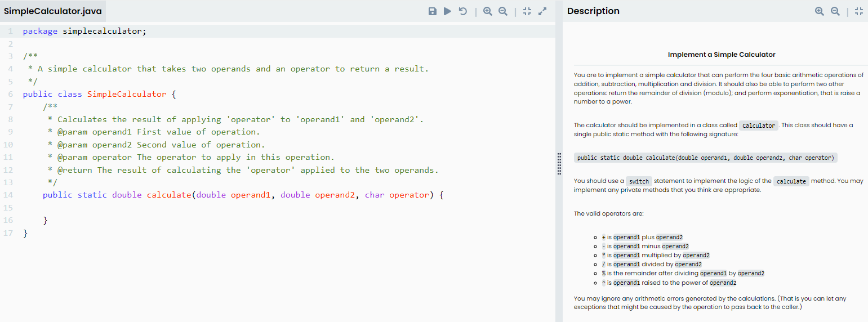Zoom in the Description panel
868x322 pixels.
click(x=820, y=11)
